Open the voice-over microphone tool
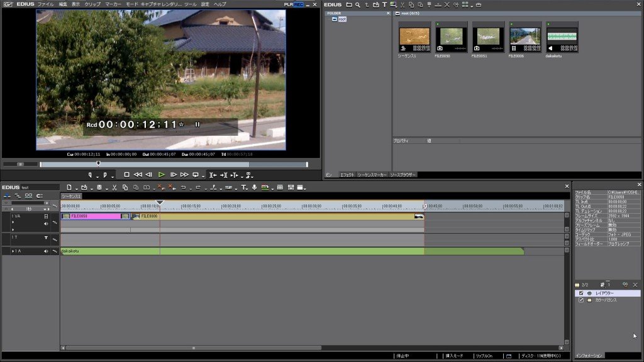This screenshot has height=362, width=644. (x=254, y=187)
